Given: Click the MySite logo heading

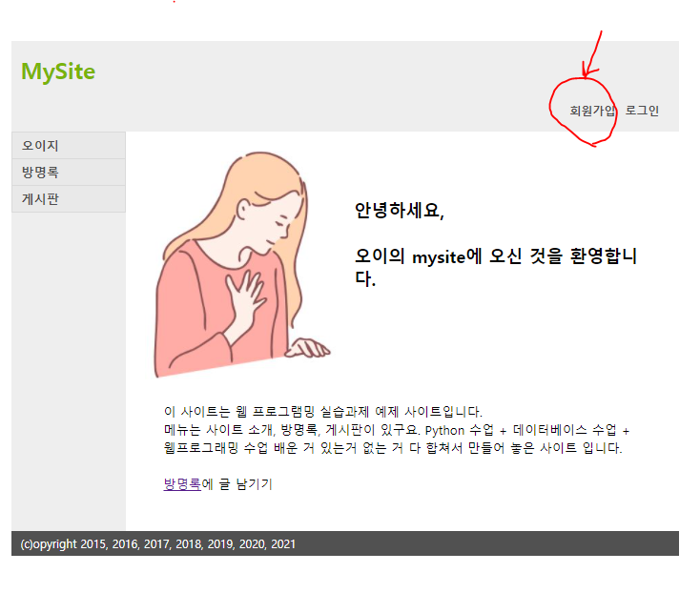Looking at the screenshot, I should pyautogui.click(x=58, y=72).
